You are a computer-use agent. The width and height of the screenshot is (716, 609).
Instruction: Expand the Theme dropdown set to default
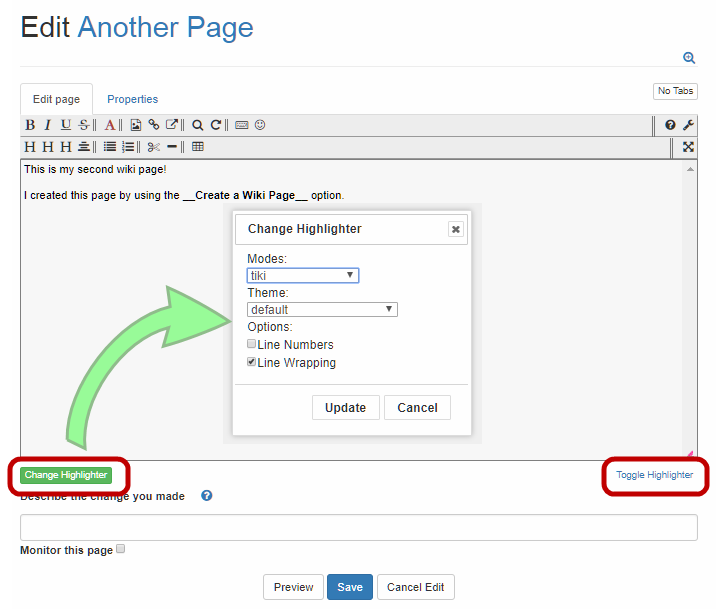(x=322, y=310)
